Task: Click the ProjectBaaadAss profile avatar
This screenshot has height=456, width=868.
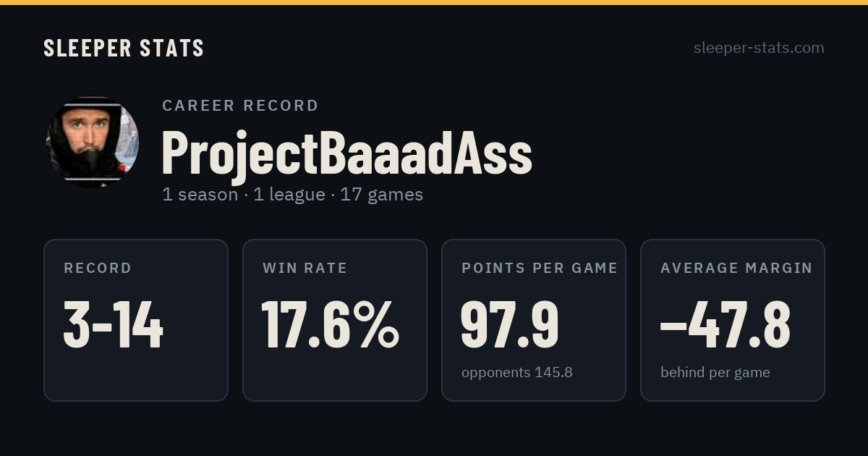Action: [x=93, y=142]
